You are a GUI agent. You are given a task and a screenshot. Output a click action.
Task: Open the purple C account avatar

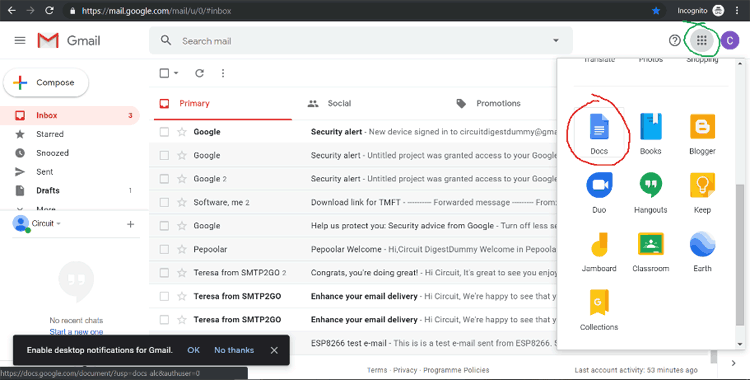[x=729, y=41]
